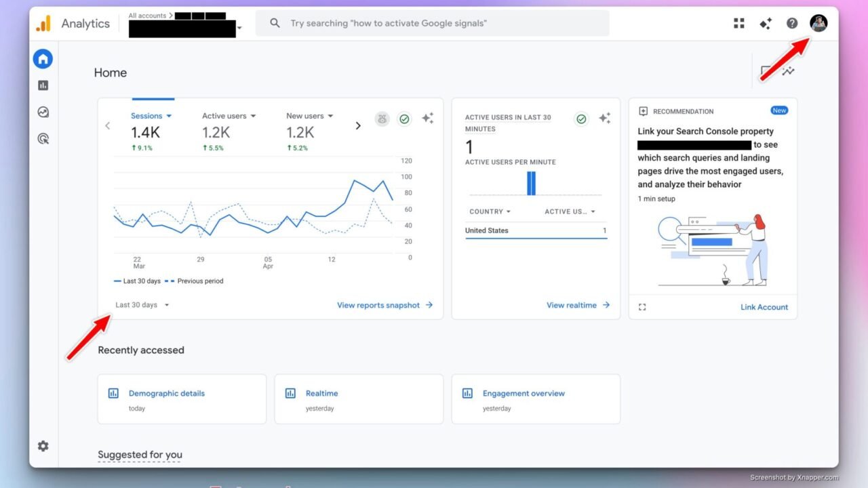The width and height of the screenshot is (868, 488).
Task: Click the sparkle icon on realtime card
Action: [x=605, y=119]
